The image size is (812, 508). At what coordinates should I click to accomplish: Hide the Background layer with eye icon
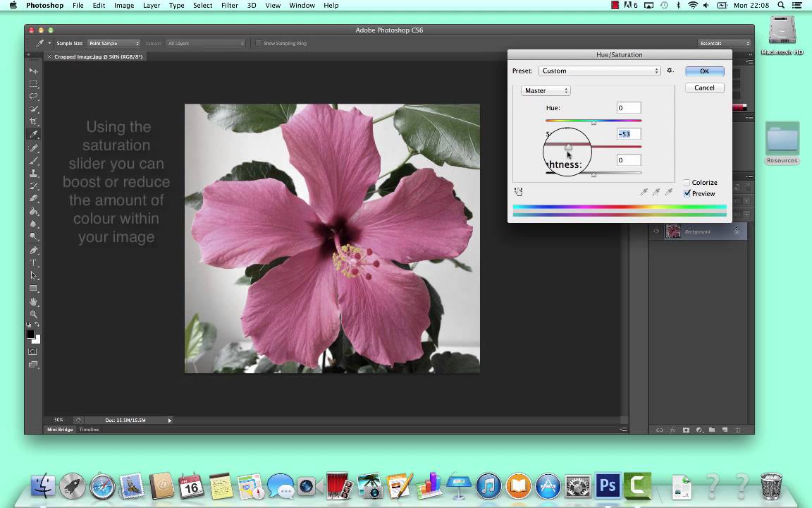pyautogui.click(x=656, y=231)
